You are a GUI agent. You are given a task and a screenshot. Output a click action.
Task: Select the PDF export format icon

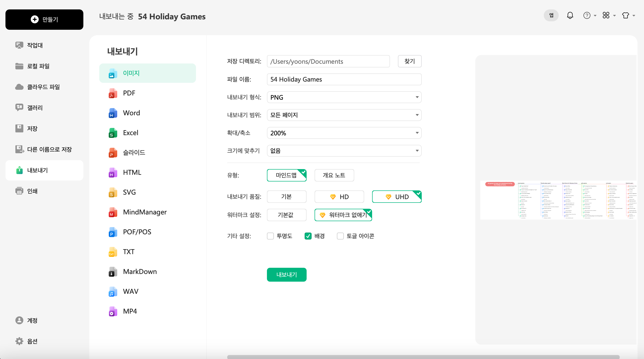tap(112, 93)
